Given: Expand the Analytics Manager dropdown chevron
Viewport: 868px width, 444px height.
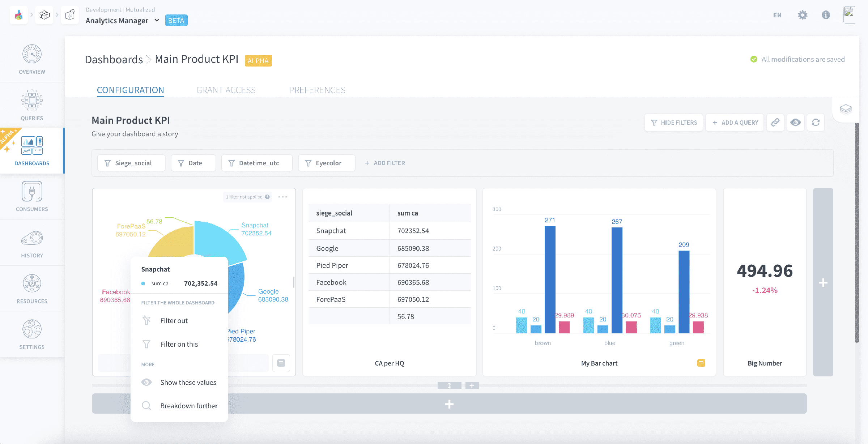Looking at the screenshot, I should coord(157,20).
